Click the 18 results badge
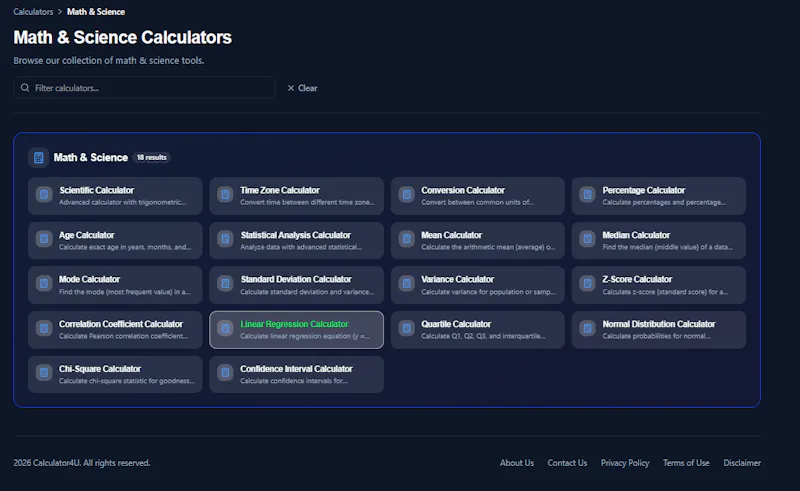800x491 pixels. coord(152,157)
